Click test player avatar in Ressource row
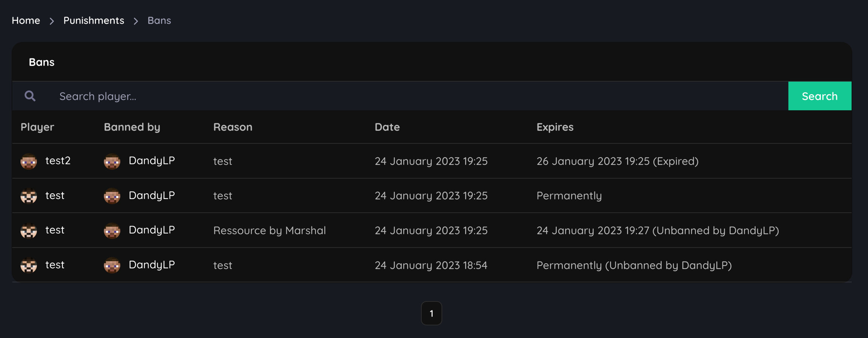Viewport: 868px width, 338px height. pos(29,231)
